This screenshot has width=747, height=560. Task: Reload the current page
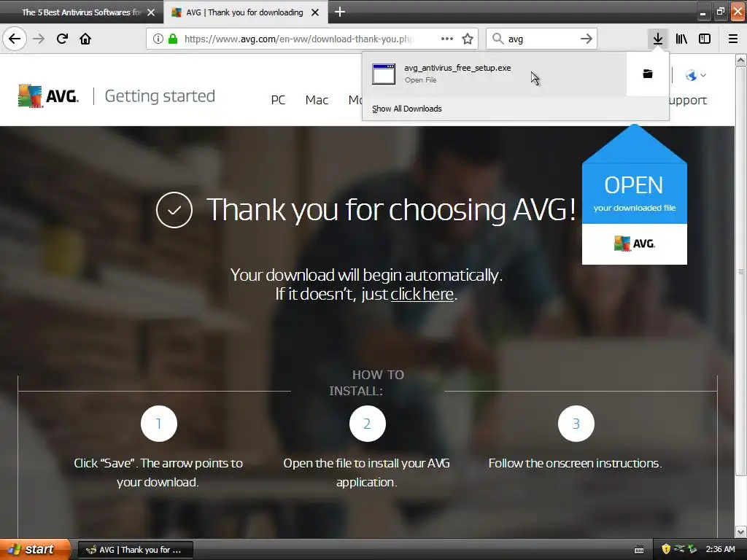pyautogui.click(x=62, y=39)
